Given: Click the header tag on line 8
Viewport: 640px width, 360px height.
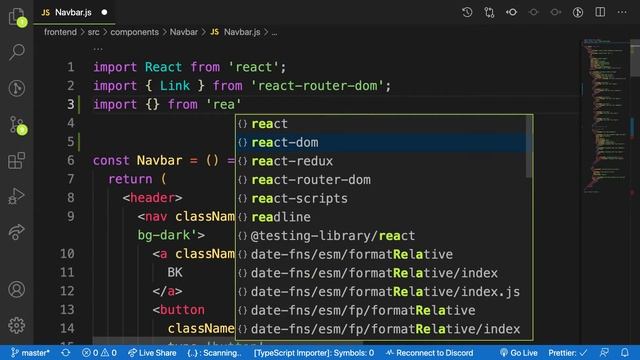Looking at the screenshot, I should (152, 198).
